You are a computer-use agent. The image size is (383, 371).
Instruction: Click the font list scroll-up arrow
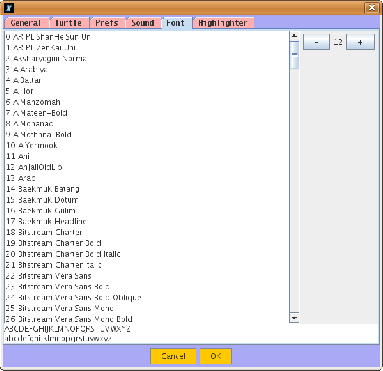(294, 36)
